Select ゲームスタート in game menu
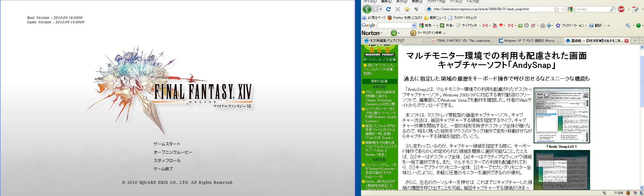Screen dimensions: 644x196 tap(167, 144)
